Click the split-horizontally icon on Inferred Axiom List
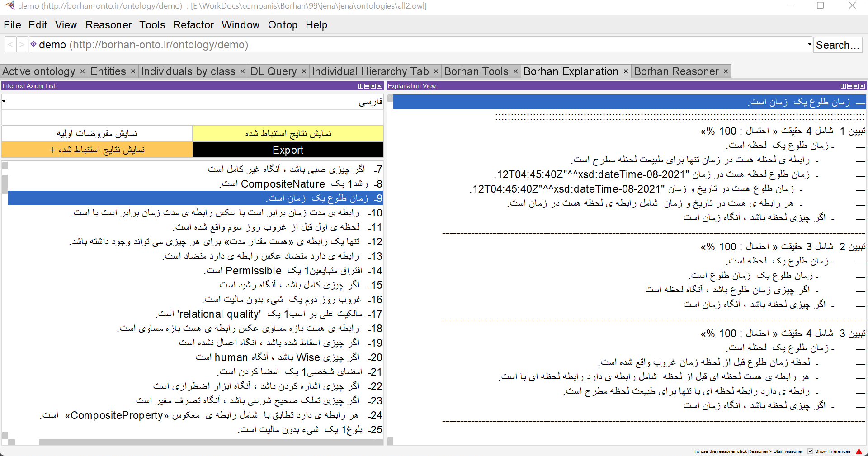868x456 pixels. (367, 86)
